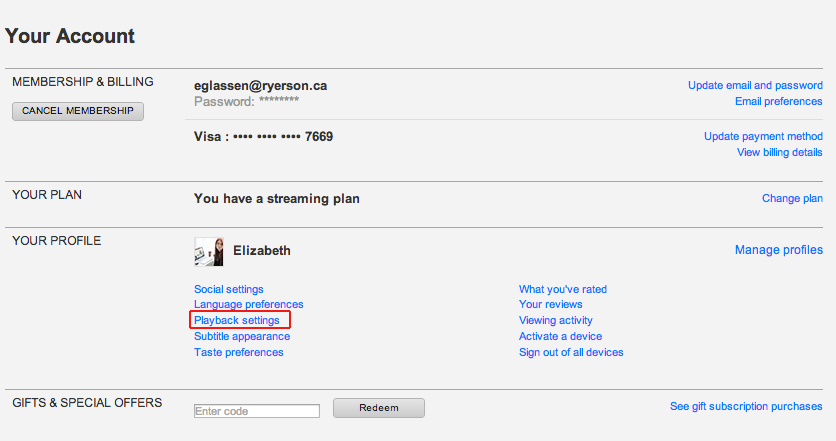Open See gift subscription purchases link
The height and width of the screenshot is (441, 836).
[746, 406]
